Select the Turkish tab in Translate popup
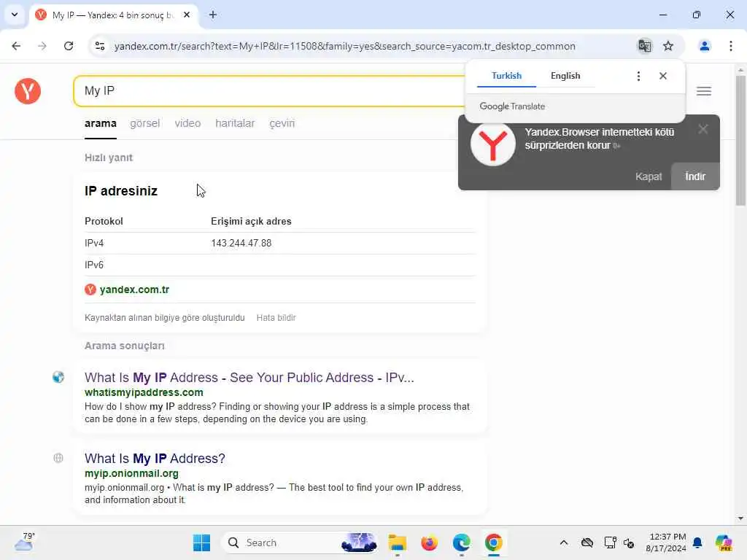 pos(506,76)
